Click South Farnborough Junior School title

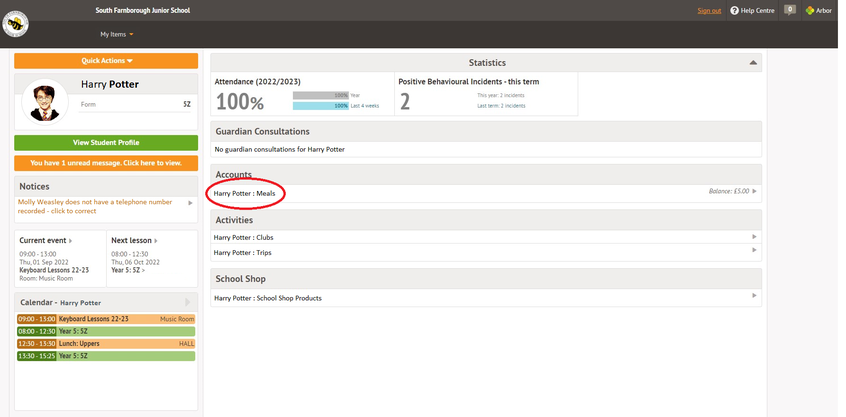click(143, 11)
